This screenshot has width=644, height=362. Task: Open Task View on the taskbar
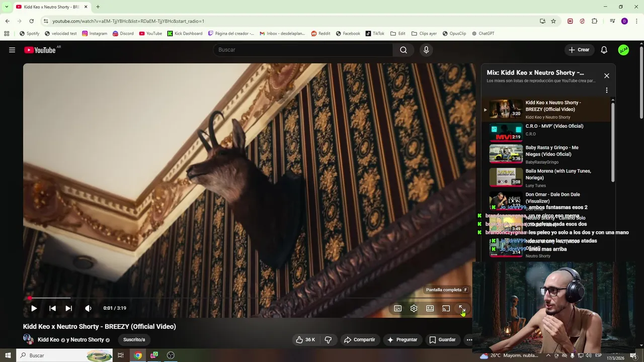click(x=121, y=355)
